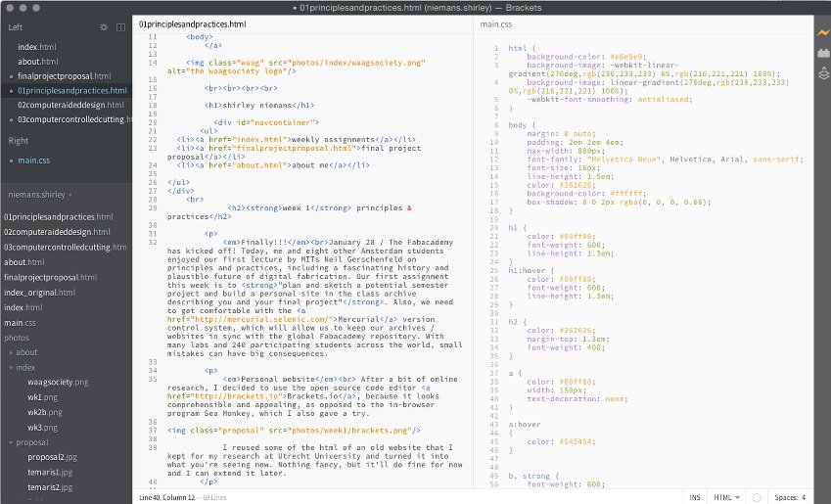This screenshot has height=504, width=831.
Task: Focus the main.css right pane header
Action: click(495, 24)
